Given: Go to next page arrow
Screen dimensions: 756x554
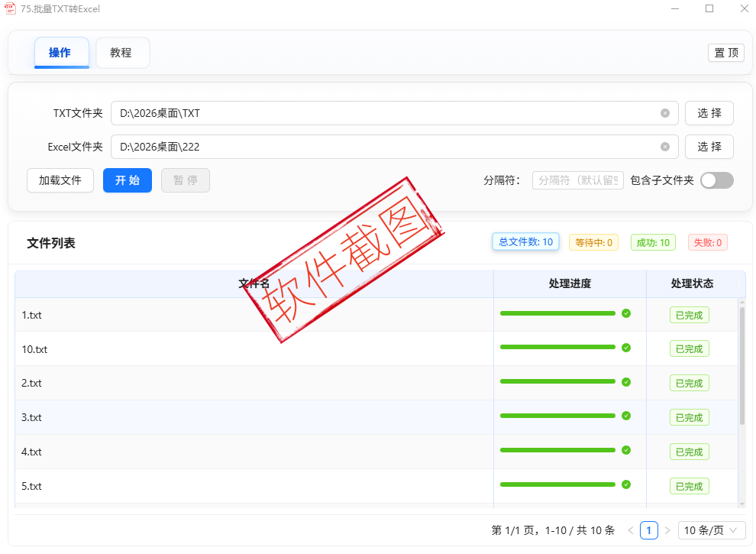Looking at the screenshot, I should click(x=667, y=530).
